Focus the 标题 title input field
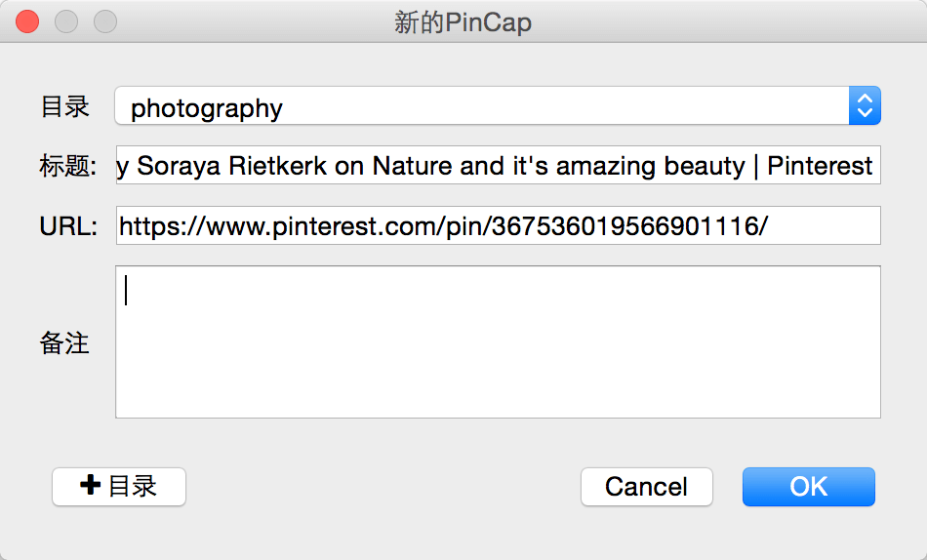Screen dimensions: 927x560 tap(498, 165)
